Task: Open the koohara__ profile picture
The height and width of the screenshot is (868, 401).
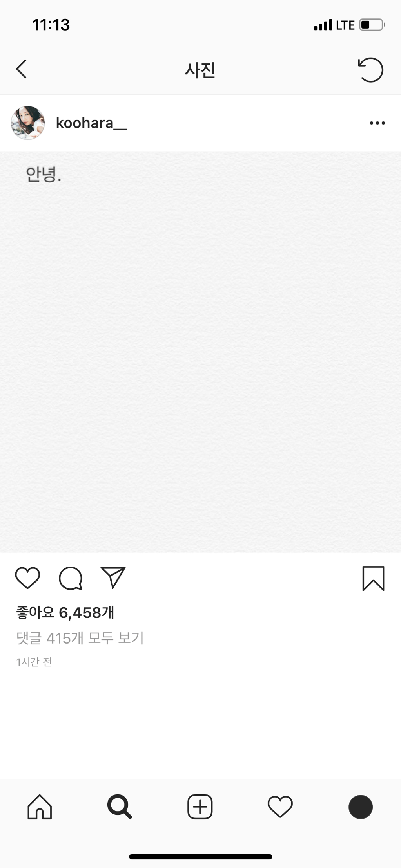Action: (27, 123)
